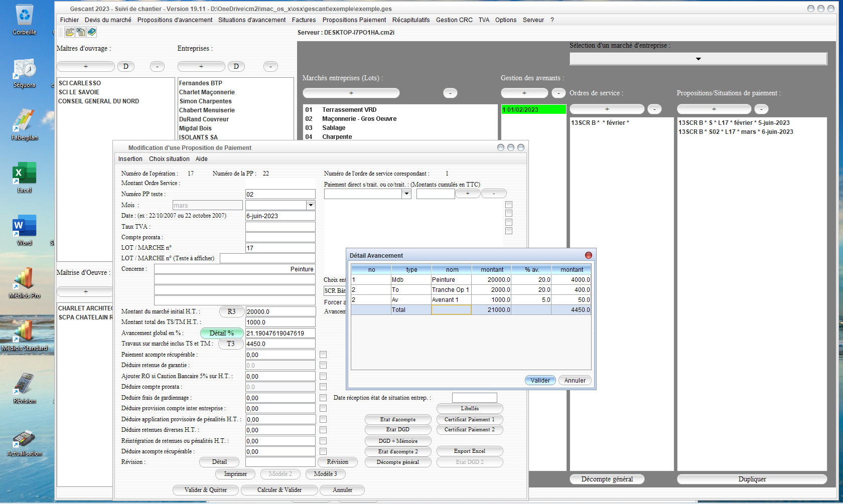Open Médicis Standard desktop shortcut

pos(25,336)
